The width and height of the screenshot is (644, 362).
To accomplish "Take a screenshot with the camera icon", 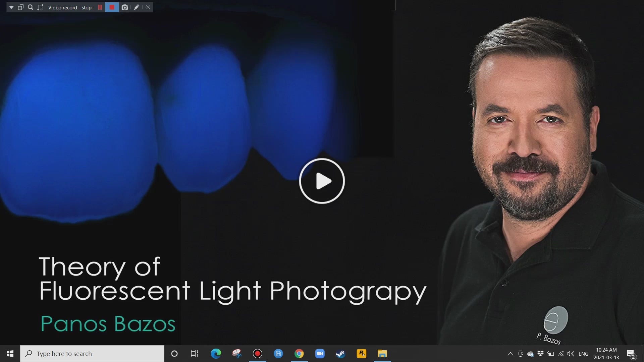I will pos(125,7).
